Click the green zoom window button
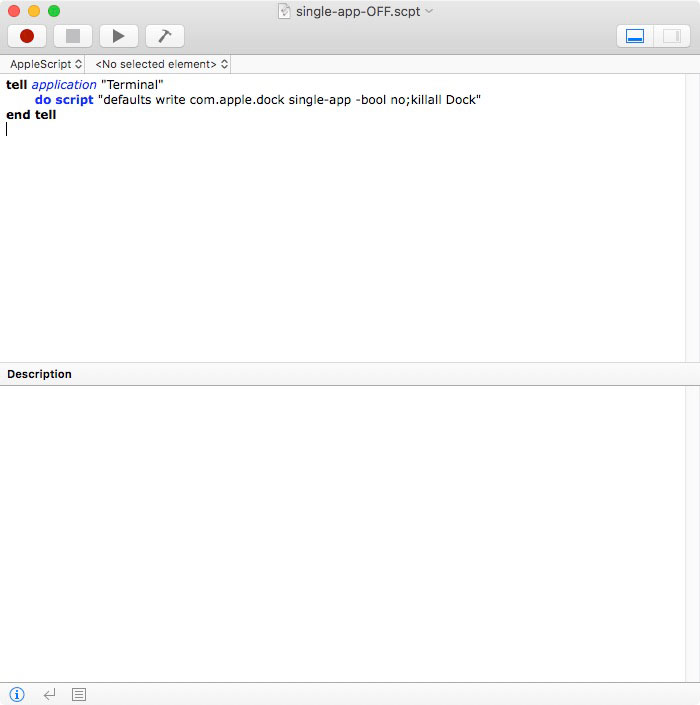 (x=54, y=11)
